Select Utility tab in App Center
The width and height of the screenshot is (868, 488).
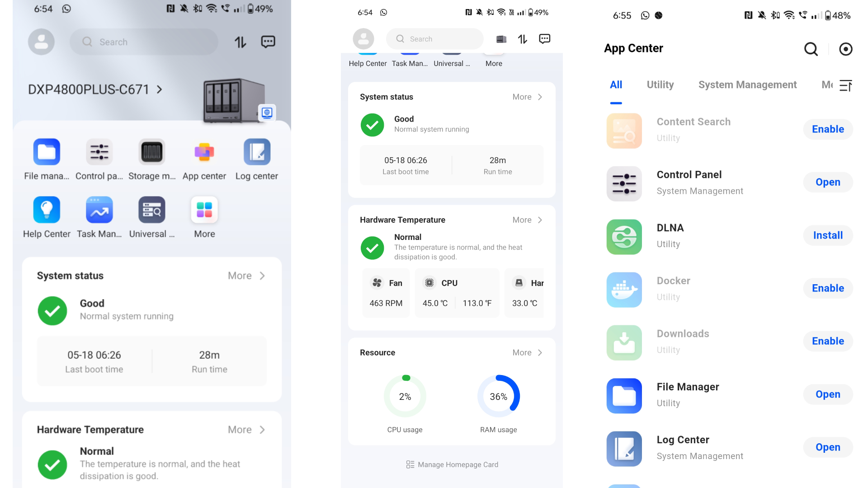point(660,84)
